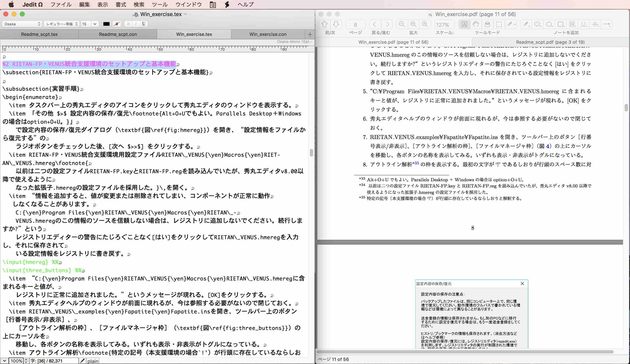
Task: Open the ヘルプ menu
Action: (x=245, y=4)
